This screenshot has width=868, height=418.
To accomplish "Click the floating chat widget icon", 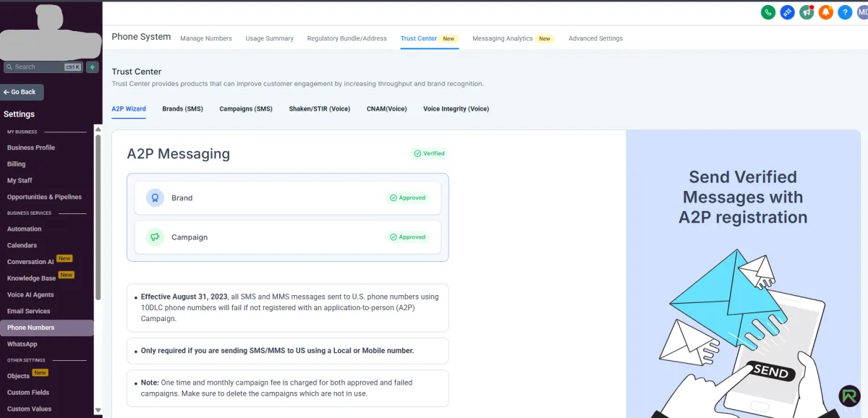I will tap(850, 396).
